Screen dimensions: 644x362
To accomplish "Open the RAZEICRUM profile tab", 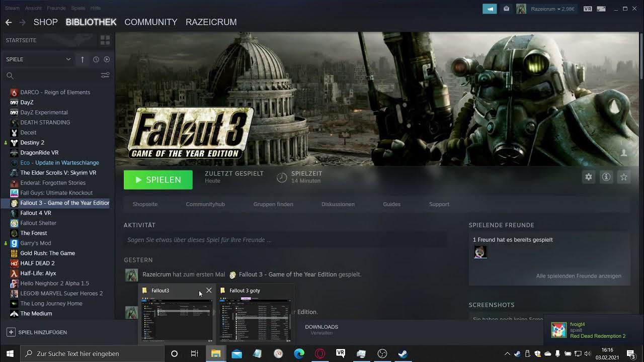I will pyautogui.click(x=211, y=22).
